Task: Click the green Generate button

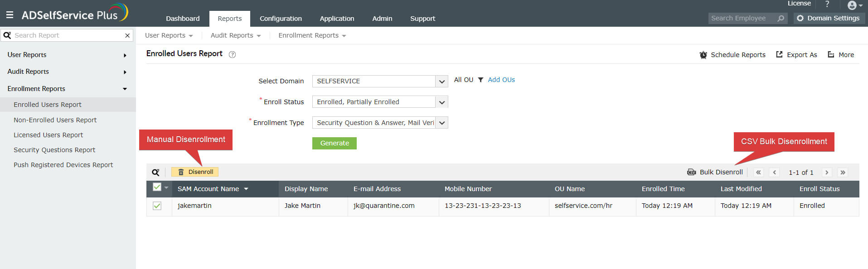Action: pos(335,143)
